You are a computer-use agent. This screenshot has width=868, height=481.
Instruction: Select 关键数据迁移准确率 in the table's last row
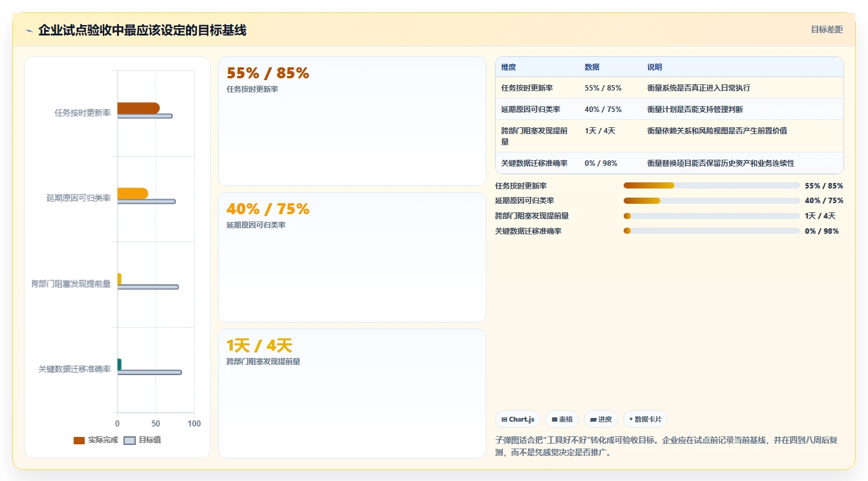click(534, 163)
